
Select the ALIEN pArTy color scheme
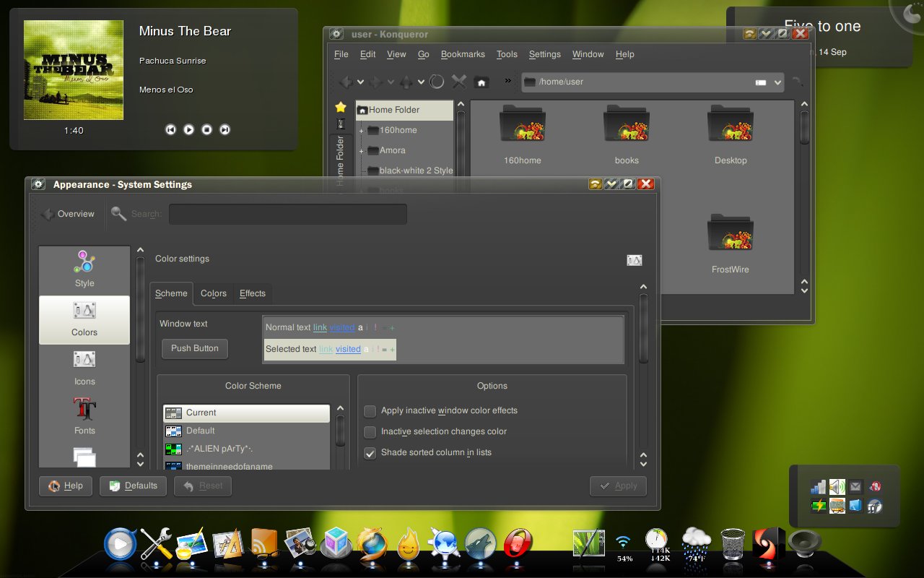coord(246,449)
